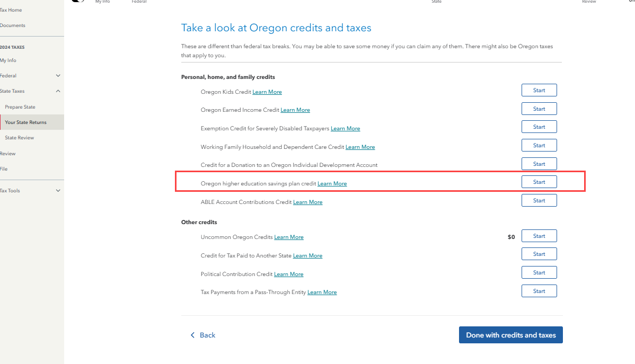Open My Info in sidebar
The image size is (635, 364).
tap(8, 60)
